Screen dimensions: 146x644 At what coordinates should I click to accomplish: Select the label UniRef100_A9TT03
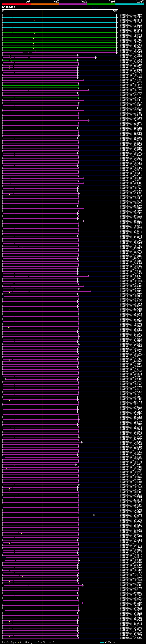[x=131, y=50]
